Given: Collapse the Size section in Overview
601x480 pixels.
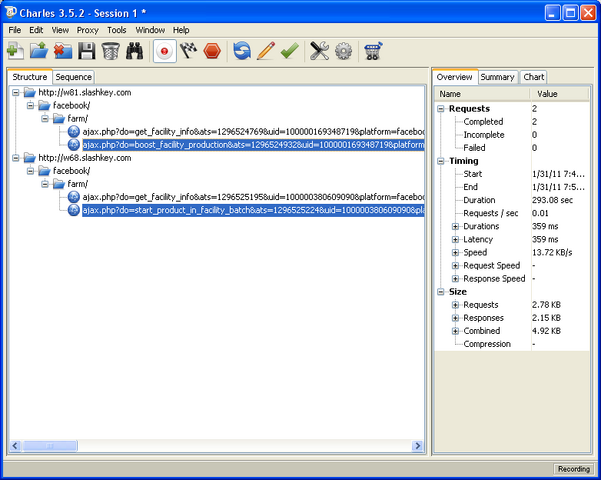Looking at the screenshot, I should 441,292.
